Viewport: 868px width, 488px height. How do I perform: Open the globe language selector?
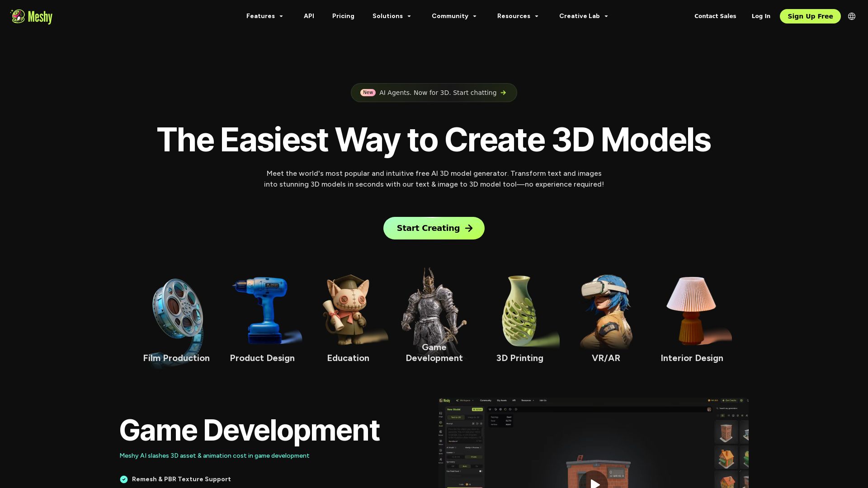click(852, 16)
